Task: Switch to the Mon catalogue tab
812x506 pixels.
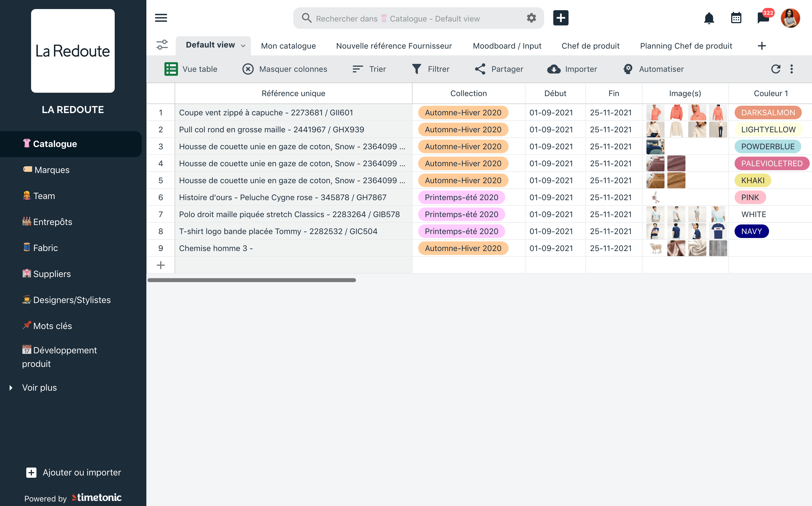Action: (288, 46)
